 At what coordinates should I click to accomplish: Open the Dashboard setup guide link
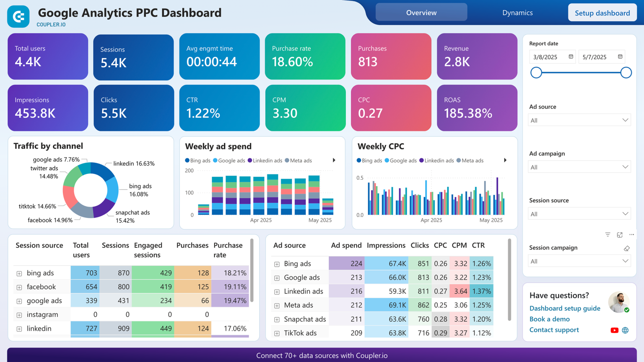pos(565,308)
